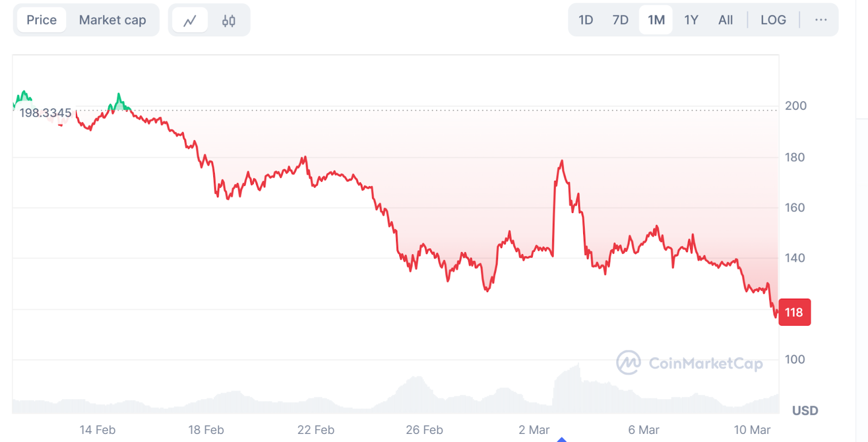Click the 198.3345 opening price label
This screenshot has width=868, height=442.
click(46, 113)
